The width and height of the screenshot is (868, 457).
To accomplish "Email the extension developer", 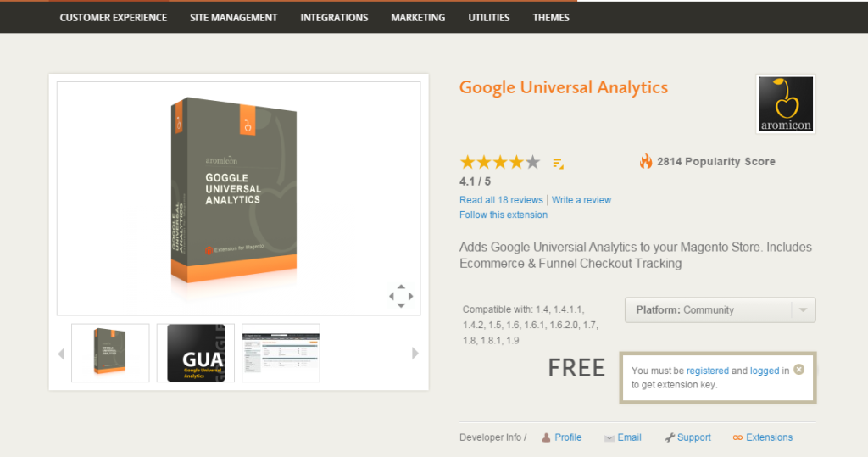I will pos(629,437).
